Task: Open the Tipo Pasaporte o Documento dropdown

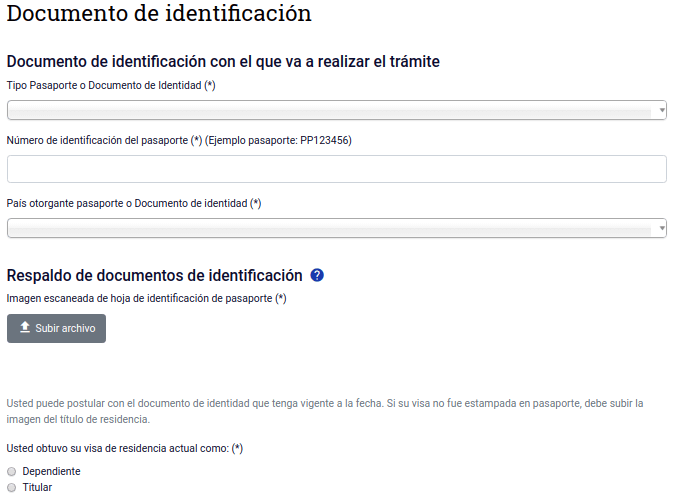Action: click(x=337, y=110)
